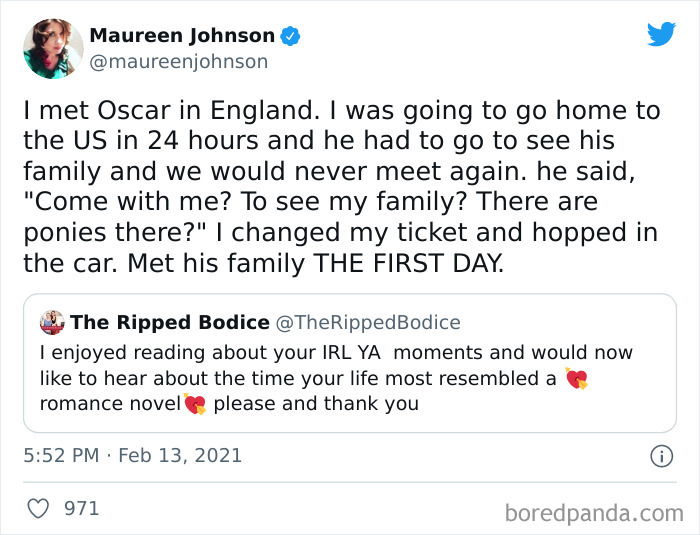
Task: Open the tweet info circle icon
Action: (661, 456)
